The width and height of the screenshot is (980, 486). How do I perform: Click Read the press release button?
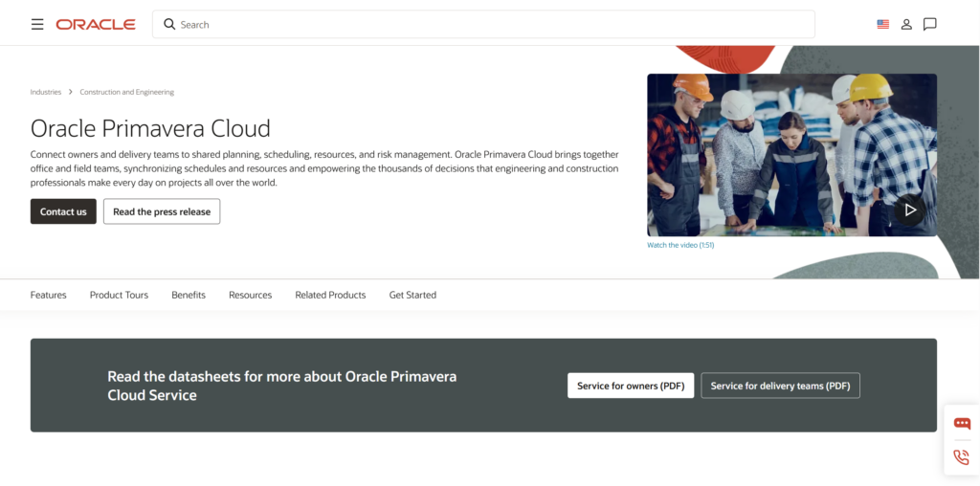pos(162,211)
